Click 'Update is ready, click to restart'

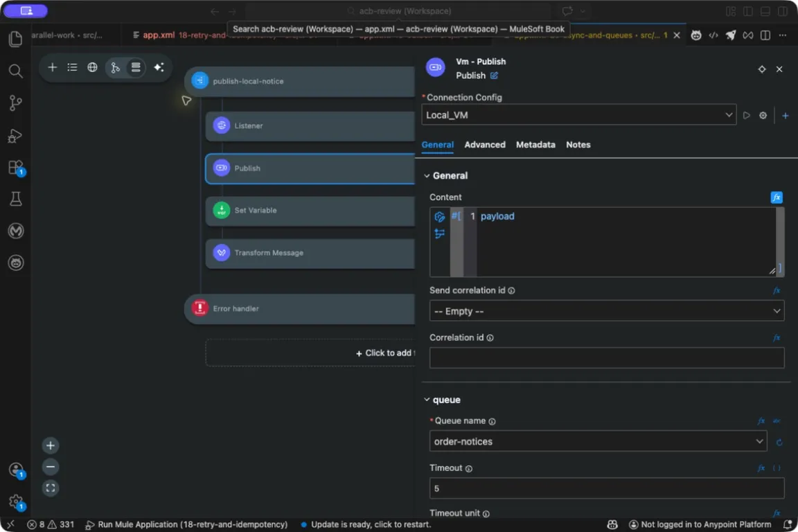(366, 524)
